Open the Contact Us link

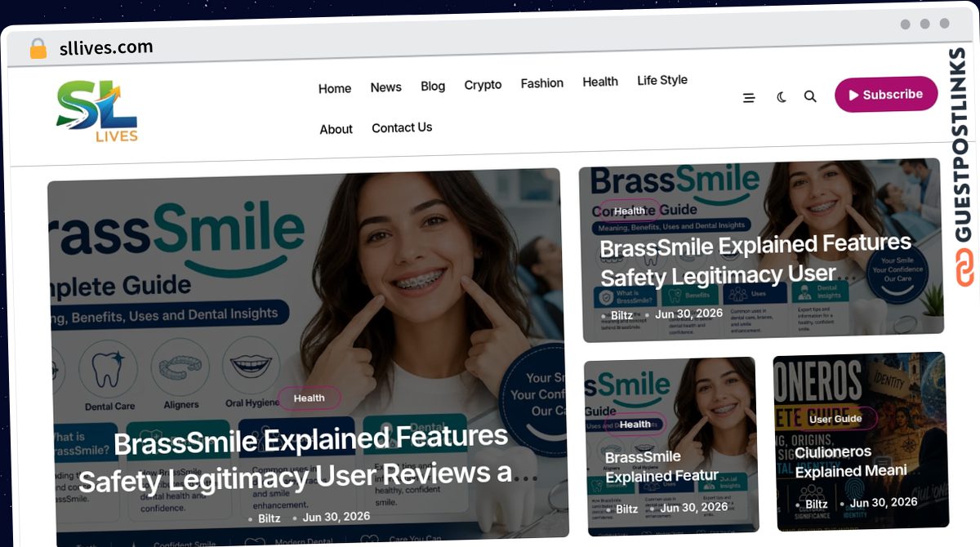pyautogui.click(x=402, y=127)
